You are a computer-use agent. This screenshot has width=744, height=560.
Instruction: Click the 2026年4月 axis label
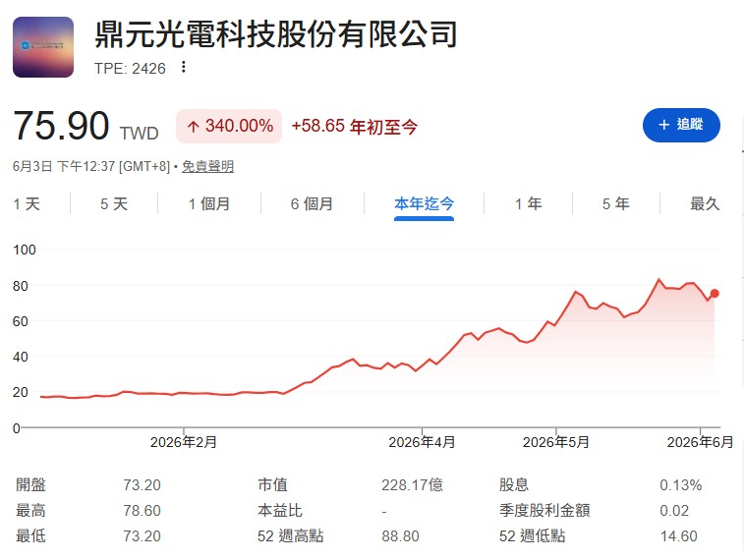(422, 442)
